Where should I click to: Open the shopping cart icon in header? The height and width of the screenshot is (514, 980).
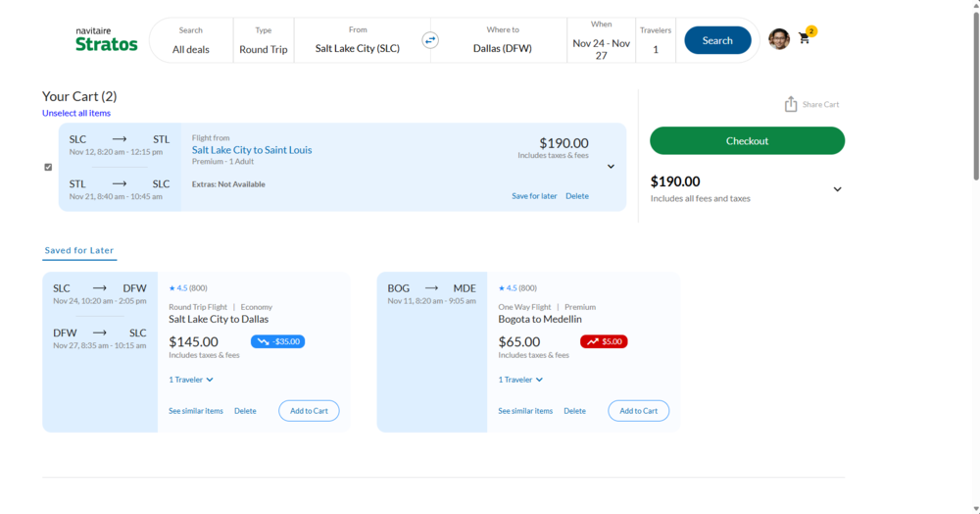[x=805, y=39]
